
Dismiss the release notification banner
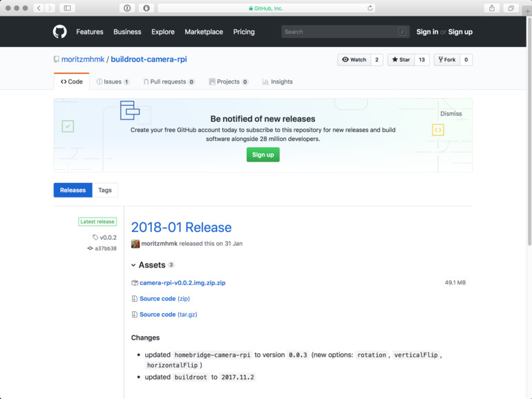451,114
